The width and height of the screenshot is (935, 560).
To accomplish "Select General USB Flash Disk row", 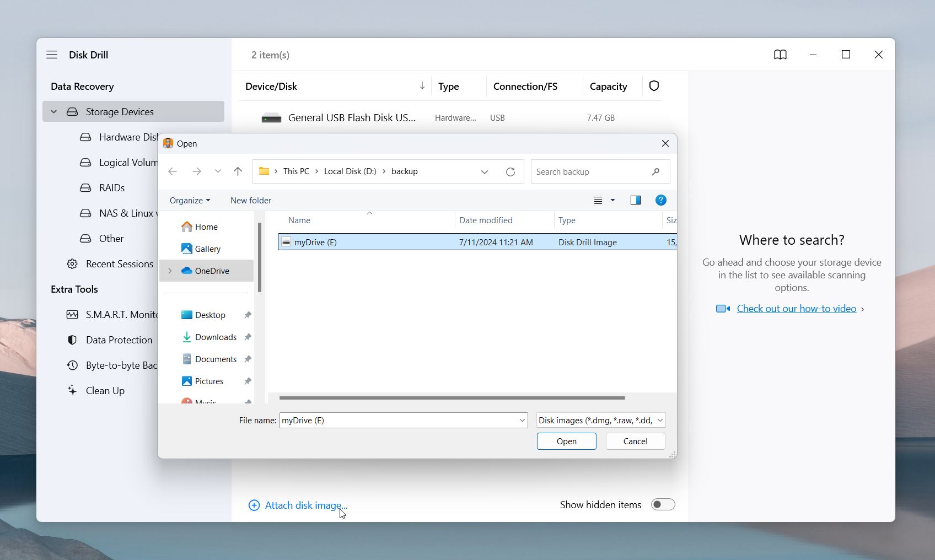I will coord(450,118).
